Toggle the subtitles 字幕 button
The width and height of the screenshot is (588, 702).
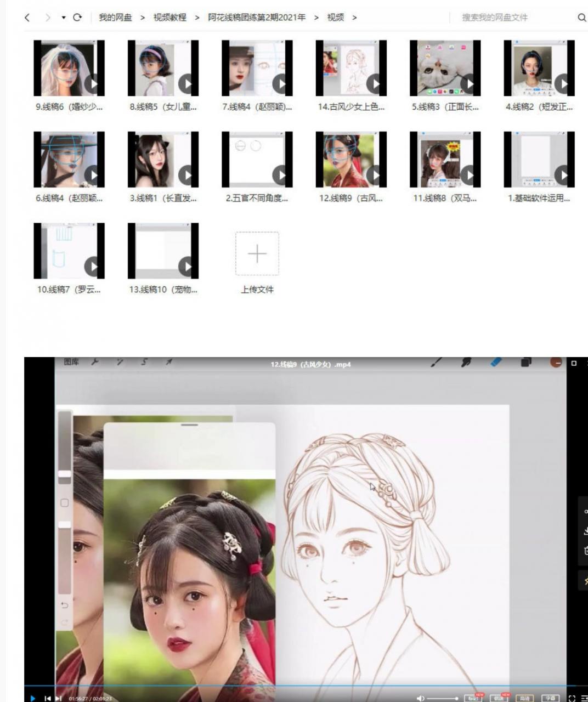coord(550,698)
